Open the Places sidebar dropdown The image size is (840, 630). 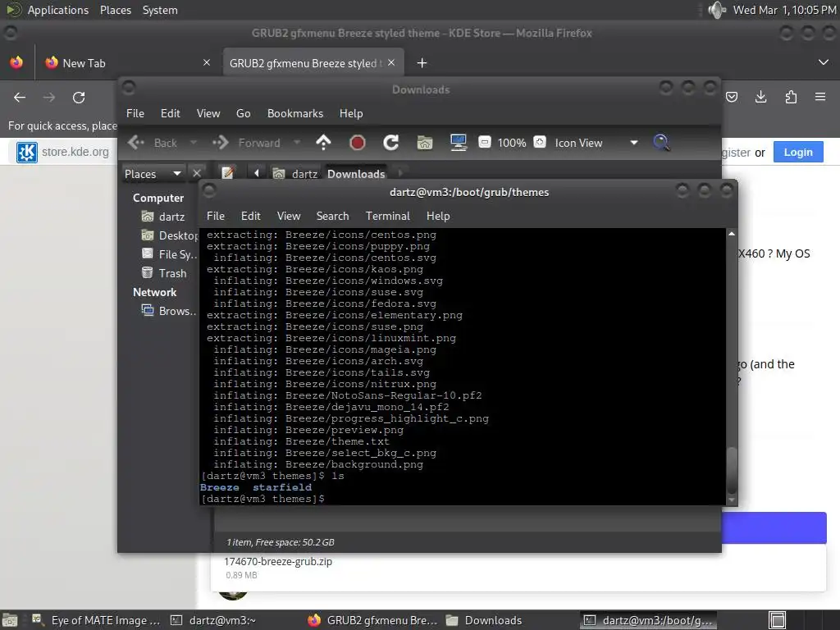(x=153, y=174)
